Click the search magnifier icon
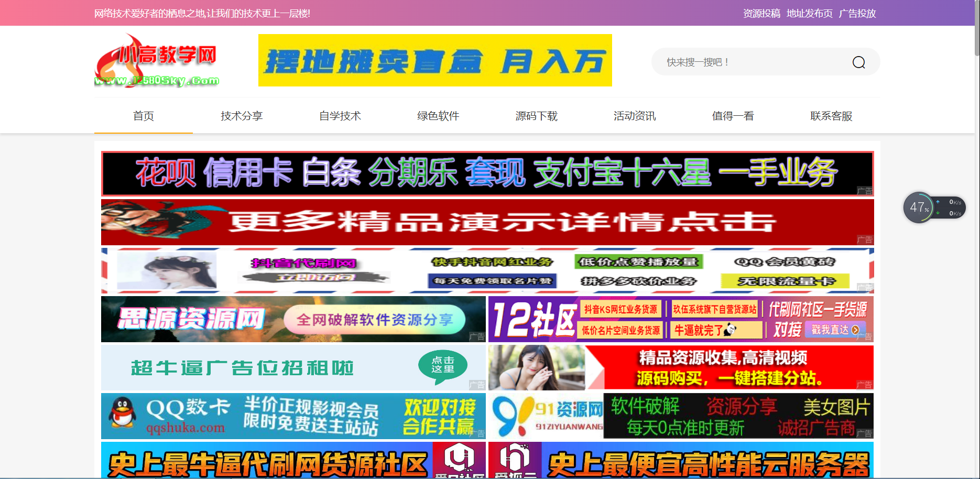This screenshot has height=479, width=980. point(858,61)
